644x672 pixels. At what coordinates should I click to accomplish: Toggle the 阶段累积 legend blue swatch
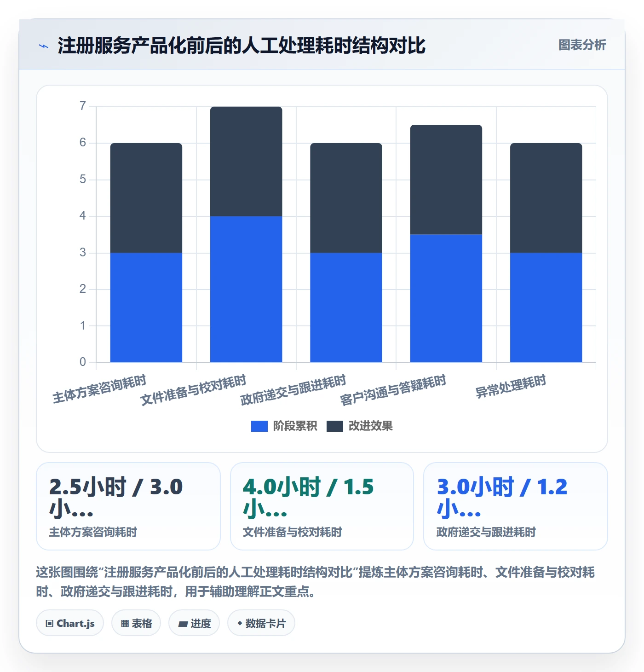259,426
